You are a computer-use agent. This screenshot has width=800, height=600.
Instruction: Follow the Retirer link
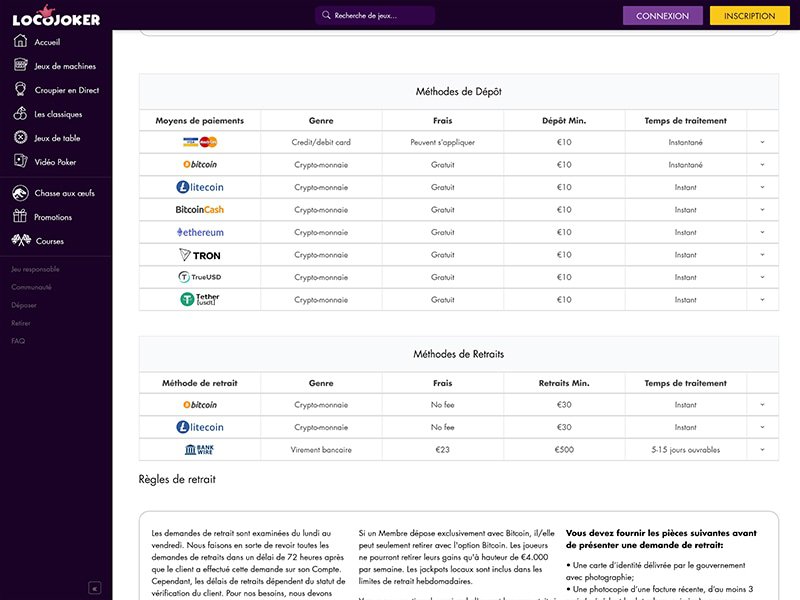click(21, 323)
